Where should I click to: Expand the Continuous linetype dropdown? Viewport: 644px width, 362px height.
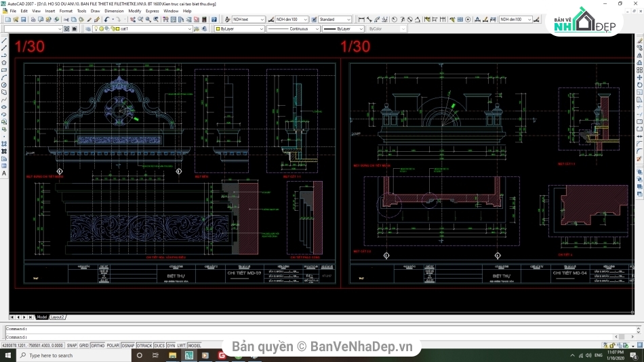coord(317,29)
